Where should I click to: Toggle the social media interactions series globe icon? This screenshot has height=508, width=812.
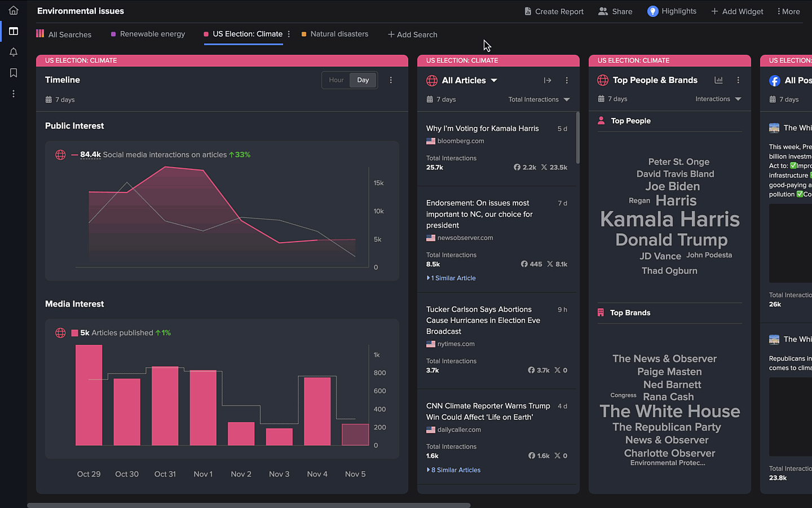pos(60,155)
